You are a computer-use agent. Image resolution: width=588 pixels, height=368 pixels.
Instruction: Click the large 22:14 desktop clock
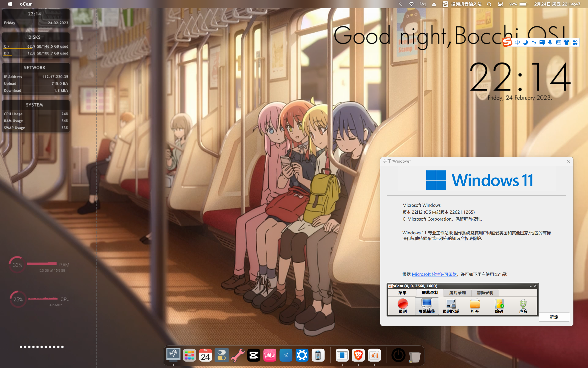pos(520,76)
